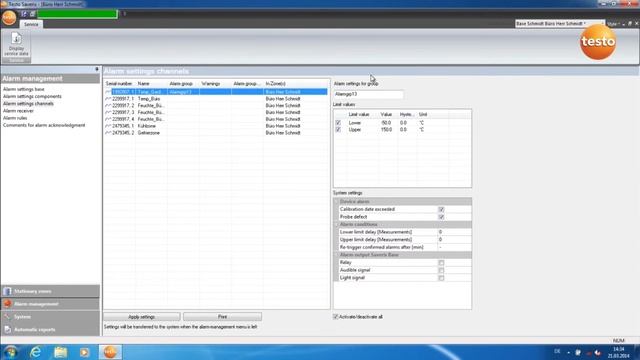Sort by Serial number column header
This screenshot has height=360, width=640.
(120, 84)
